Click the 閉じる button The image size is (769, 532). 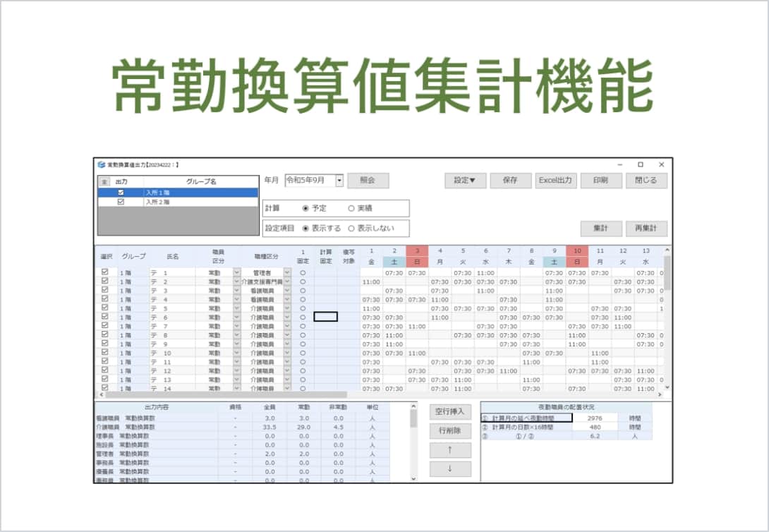646,181
